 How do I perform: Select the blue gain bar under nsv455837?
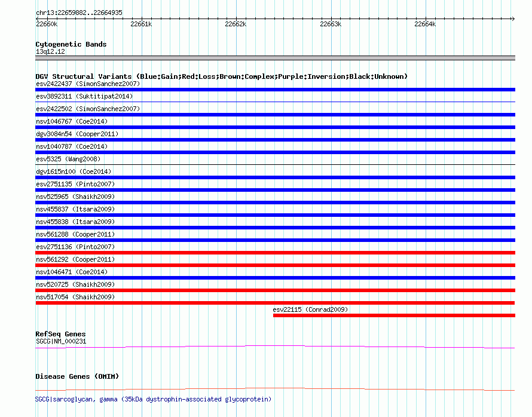pyautogui.click(x=275, y=215)
